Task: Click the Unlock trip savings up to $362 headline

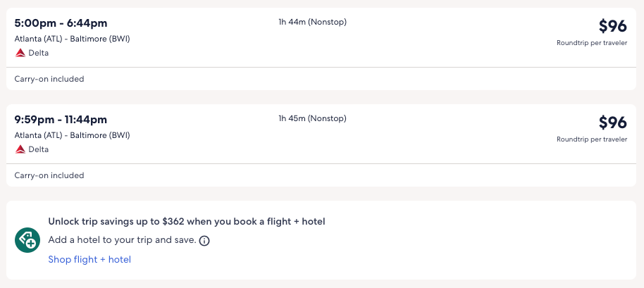Action: click(186, 221)
